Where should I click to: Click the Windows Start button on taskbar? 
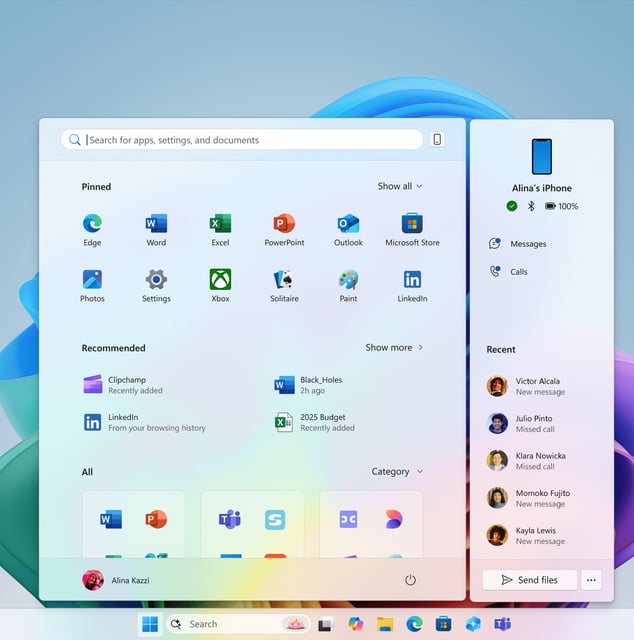coord(150,624)
